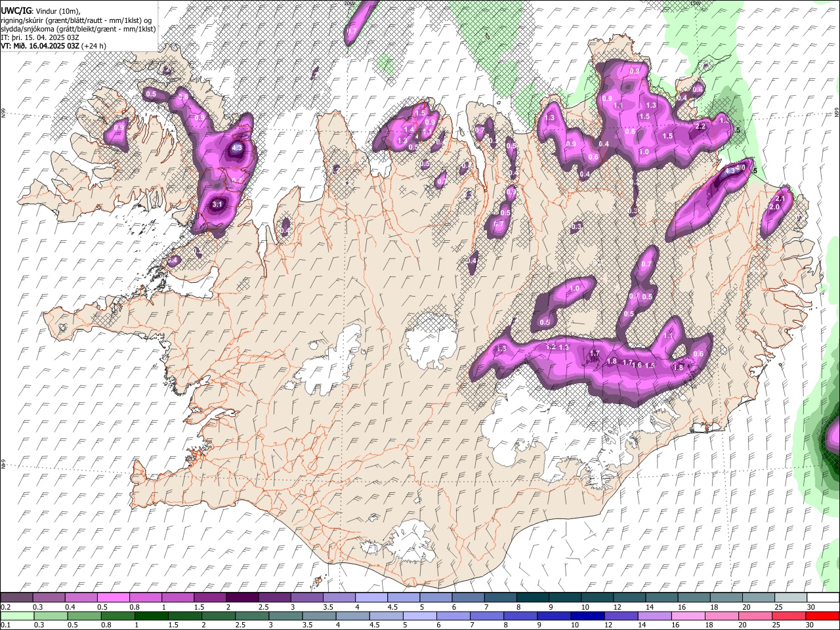
Task: Click the "UWC/IG" title text
Action: 16,11
